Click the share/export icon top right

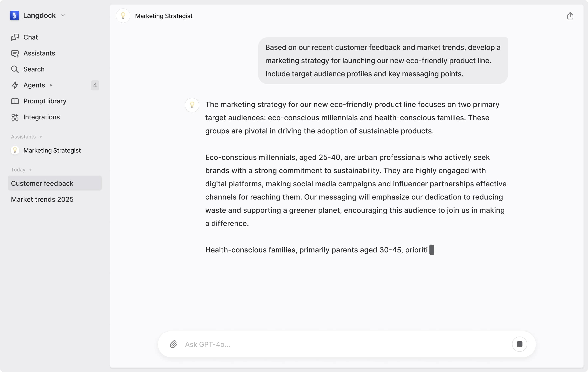570,16
